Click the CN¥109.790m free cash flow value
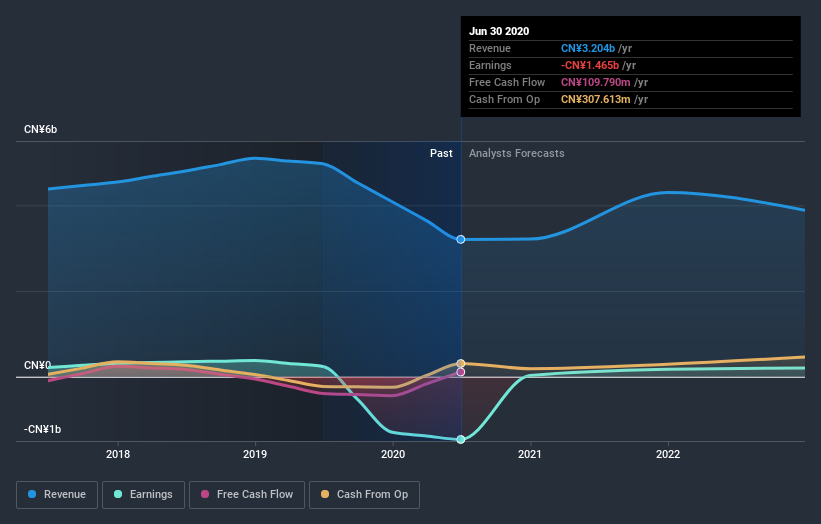 pos(595,82)
